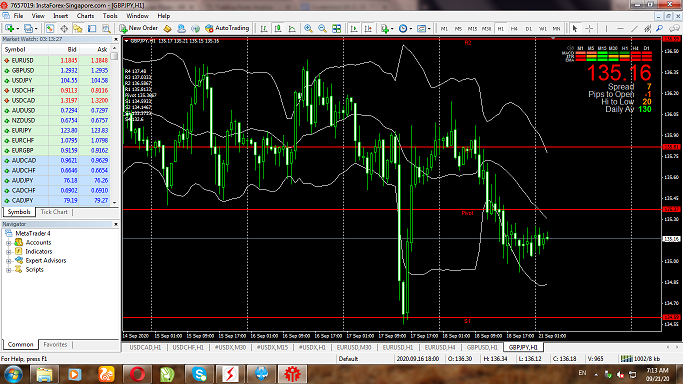Select the MetaTrader 4 root node
This screenshot has height=384, width=683.
tap(28, 233)
